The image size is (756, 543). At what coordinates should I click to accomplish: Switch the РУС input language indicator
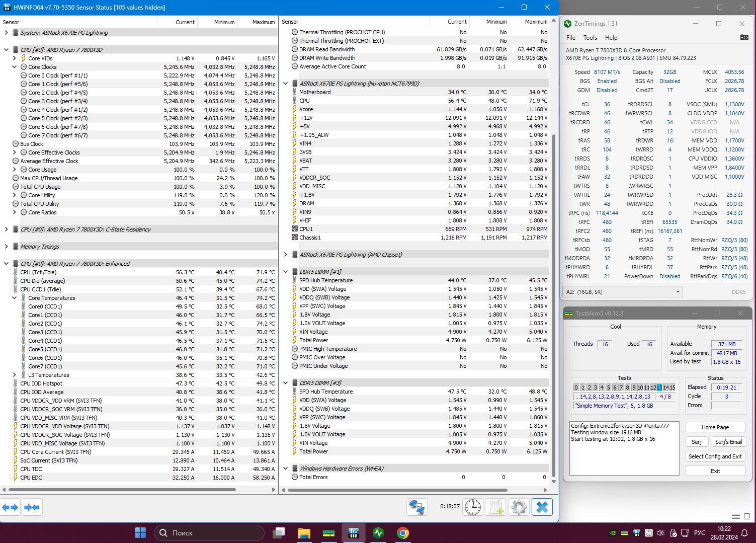click(699, 533)
